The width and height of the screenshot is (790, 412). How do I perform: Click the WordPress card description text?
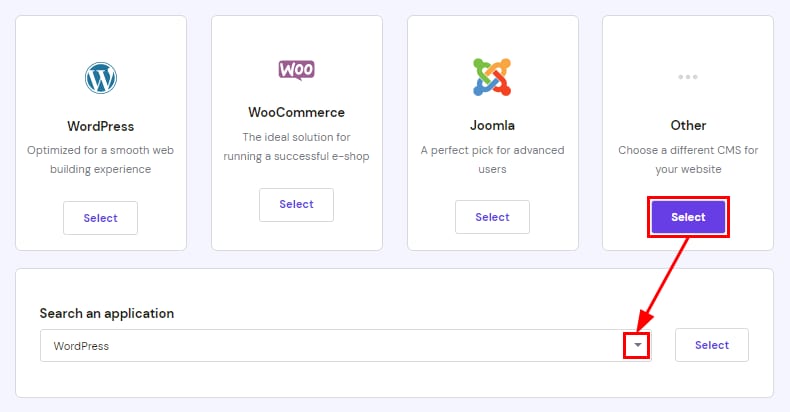click(100, 160)
